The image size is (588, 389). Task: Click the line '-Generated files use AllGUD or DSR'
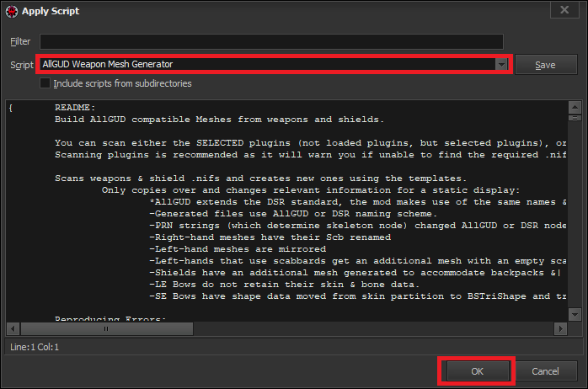pos(293,214)
